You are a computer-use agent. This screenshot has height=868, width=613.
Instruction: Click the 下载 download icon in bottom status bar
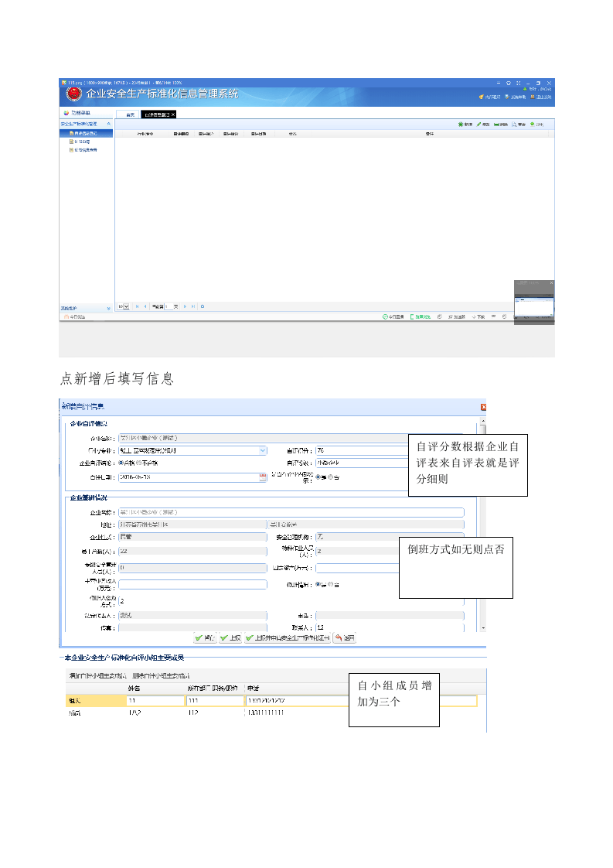pos(474,316)
